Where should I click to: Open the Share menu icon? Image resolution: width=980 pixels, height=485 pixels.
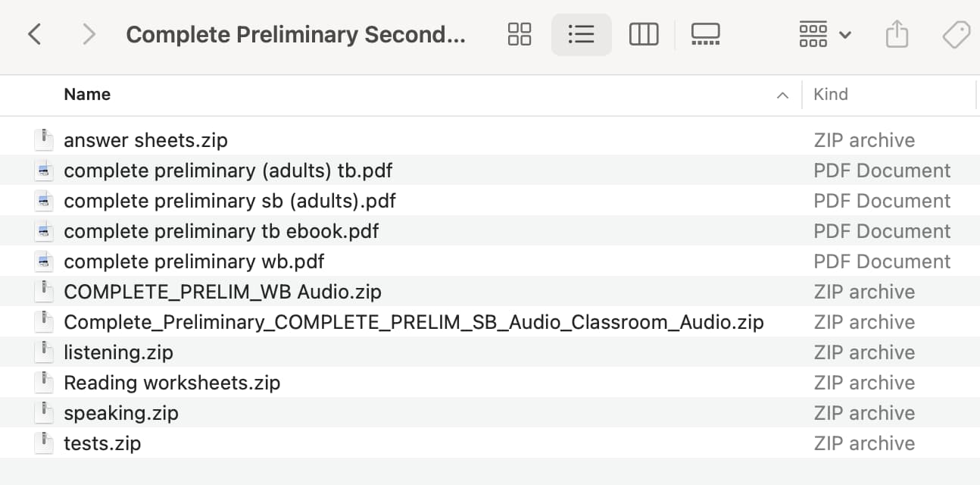click(897, 34)
